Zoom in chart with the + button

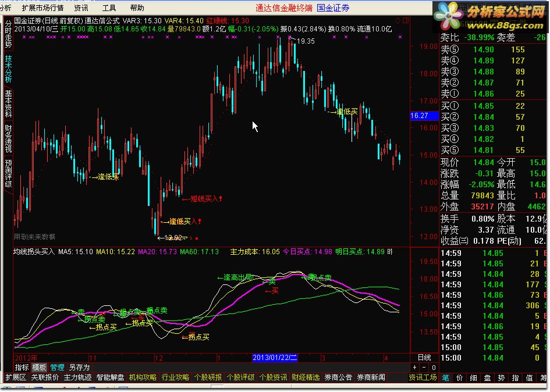coord(415,367)
